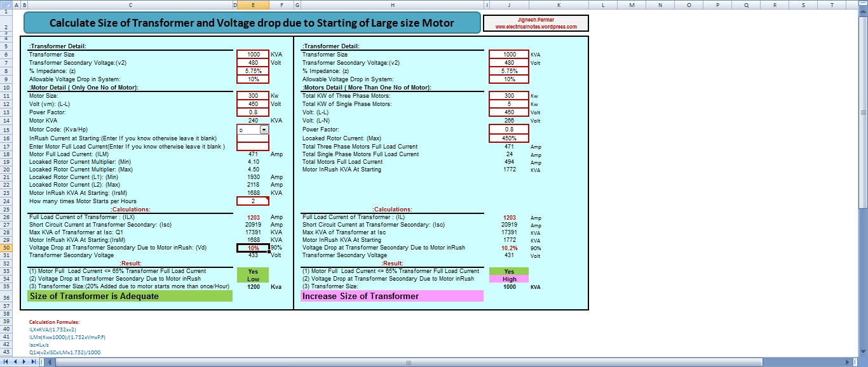Click the left Transformer Size 1000 cell
This screenshot has height=367, width=868.
(253, 55)
